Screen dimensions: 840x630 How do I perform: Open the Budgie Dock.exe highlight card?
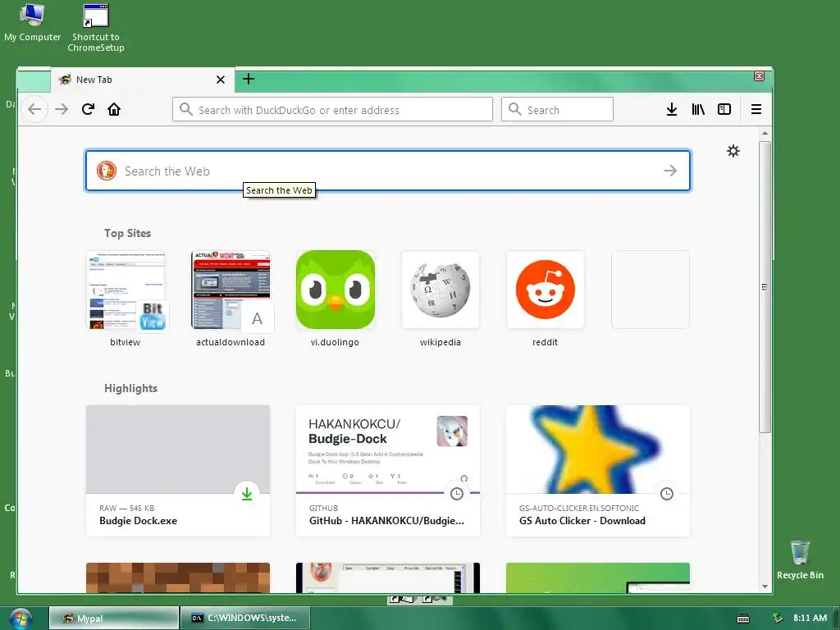pyautogui.click(x=178, y=470)
